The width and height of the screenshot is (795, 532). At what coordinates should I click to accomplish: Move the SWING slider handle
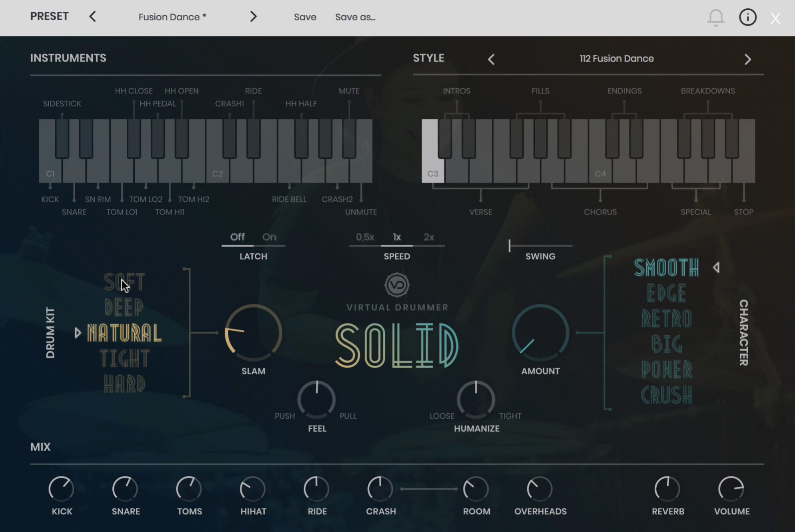[510, 246]
